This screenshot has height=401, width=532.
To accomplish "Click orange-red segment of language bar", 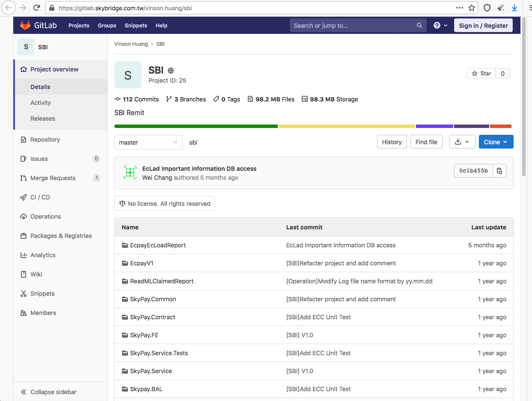I will tap(501, 126).
